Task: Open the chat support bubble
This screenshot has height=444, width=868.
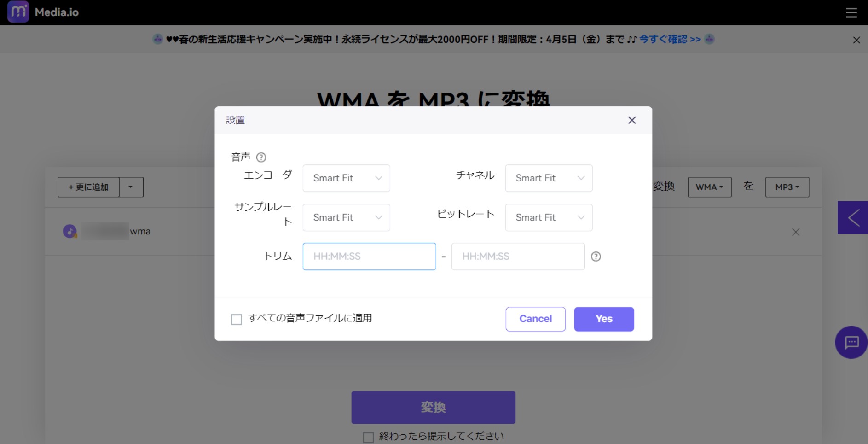Action: [x=851, y=342]
